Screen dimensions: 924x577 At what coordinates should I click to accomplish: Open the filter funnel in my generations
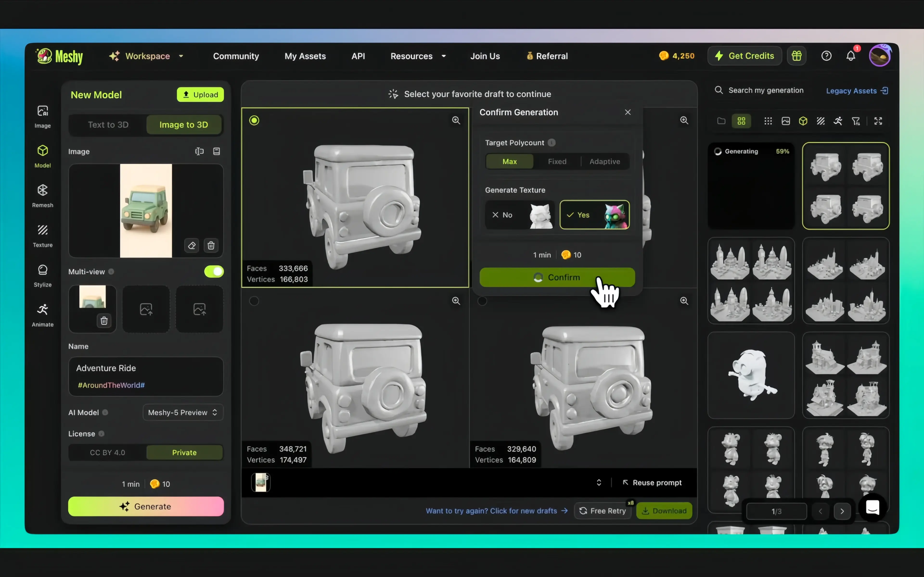(856, 121)
